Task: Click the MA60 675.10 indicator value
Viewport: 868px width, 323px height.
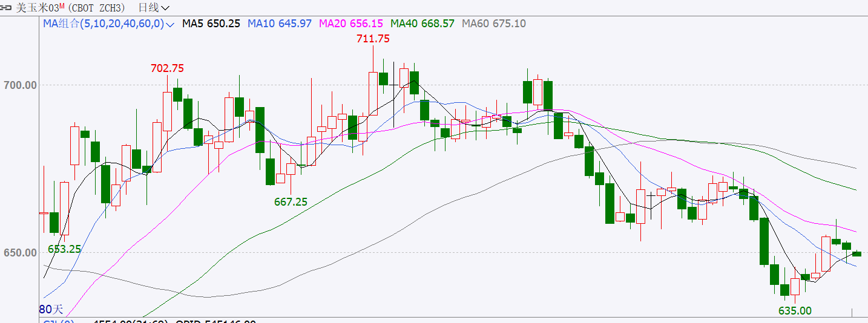Action: point(494,24)
